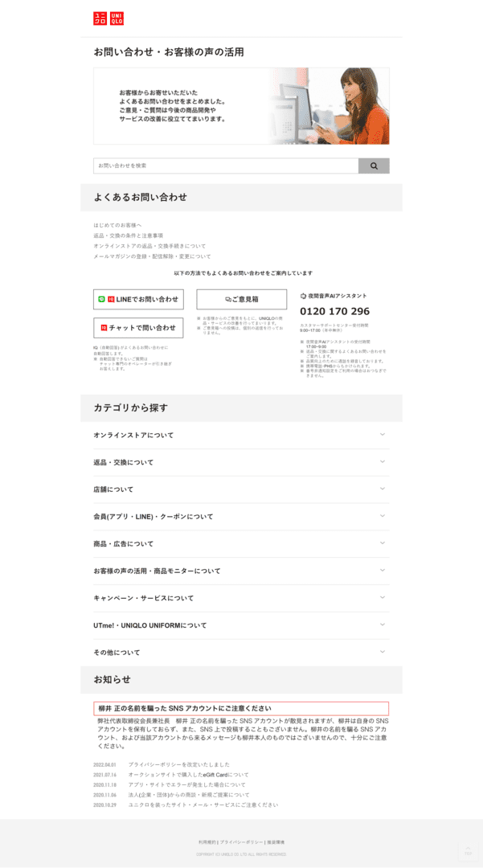Image resolution: width=483 pixels, height=868 pixels.
Task: Open メールマガジンの登録・配信解除・変更について link
Action: click(x=152, y=256)
